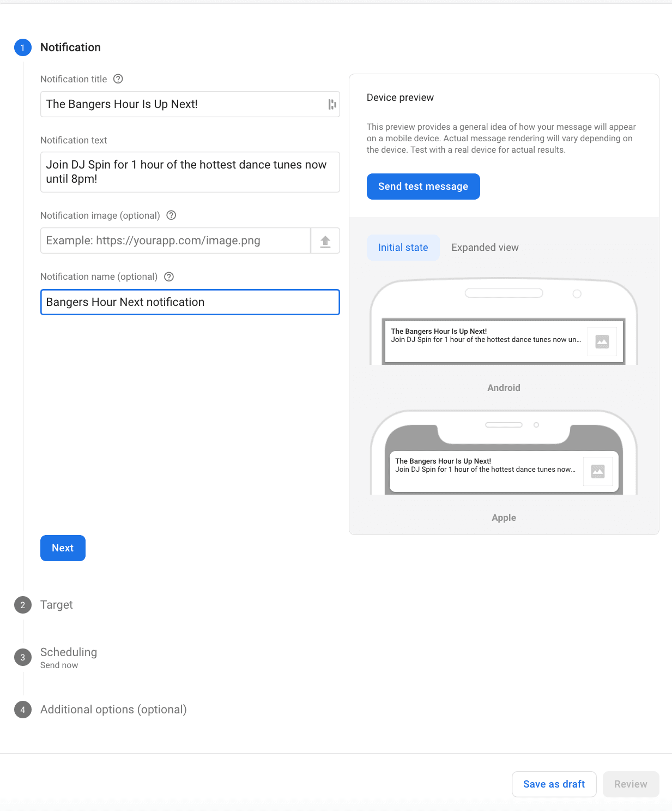Click the image placeholder in Apple preview
672x811 pixels.
point(597,470)
